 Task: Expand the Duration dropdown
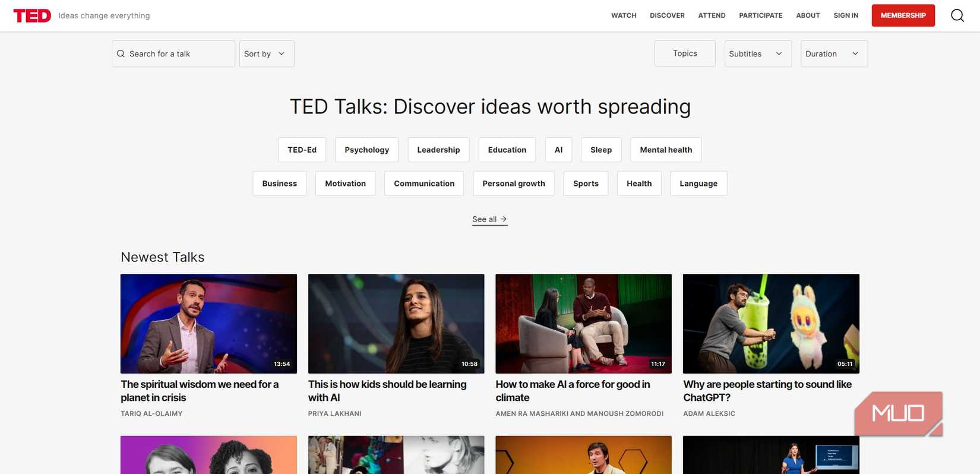[x=834, y=53]
